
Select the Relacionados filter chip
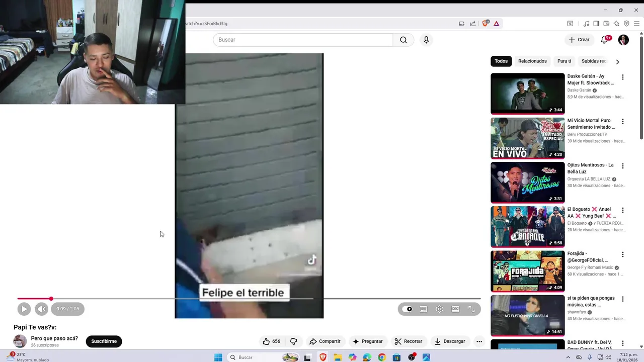pyautogui.click(x=532, y=61)
